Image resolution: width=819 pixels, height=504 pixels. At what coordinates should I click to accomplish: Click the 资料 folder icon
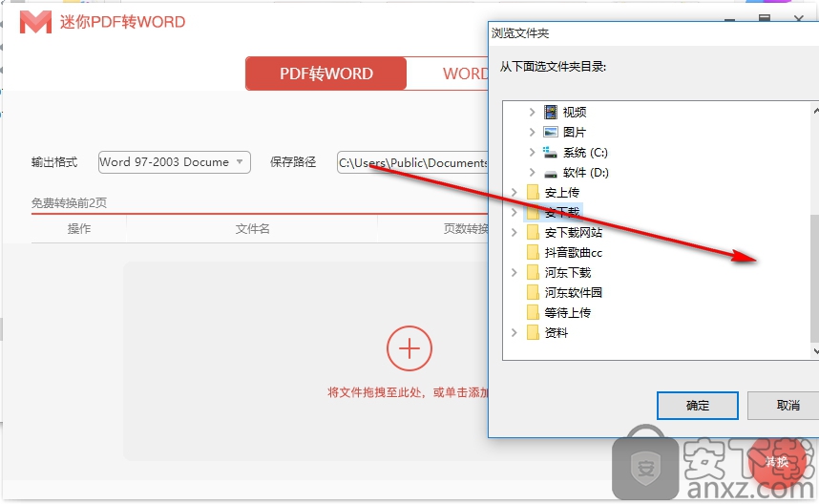[533, 332]
